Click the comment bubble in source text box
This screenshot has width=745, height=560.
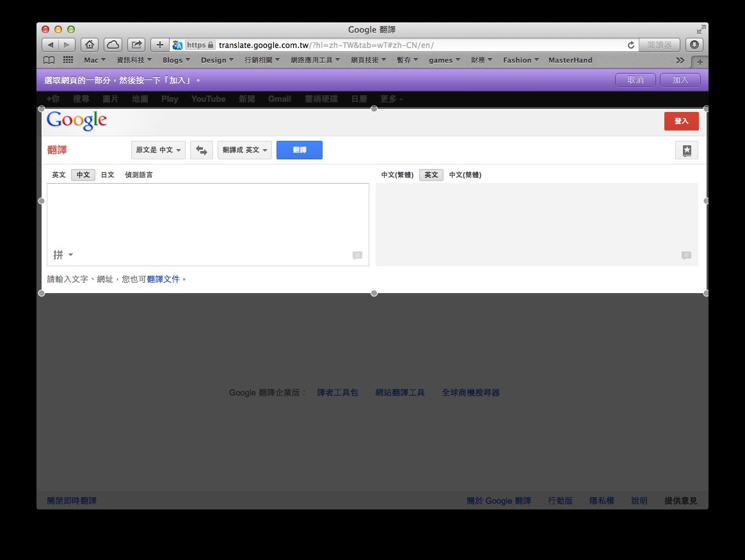pos(357,255)
